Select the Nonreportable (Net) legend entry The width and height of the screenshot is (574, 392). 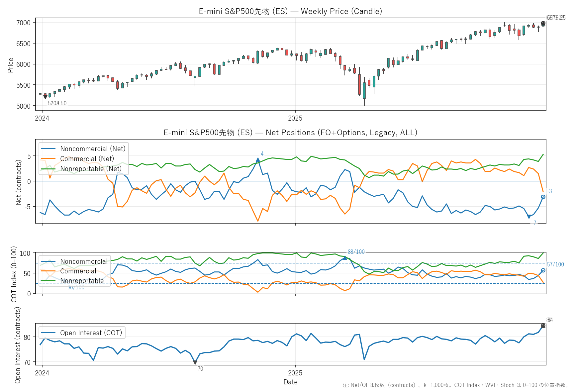pos(91,169)
